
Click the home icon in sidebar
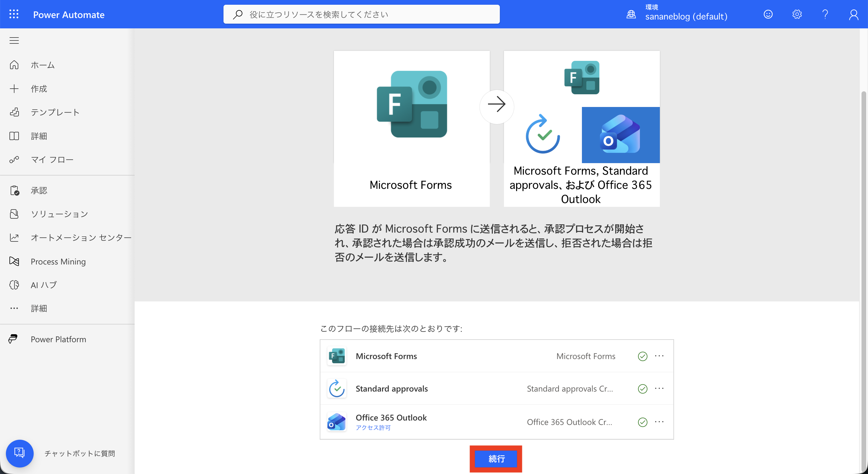14,65
